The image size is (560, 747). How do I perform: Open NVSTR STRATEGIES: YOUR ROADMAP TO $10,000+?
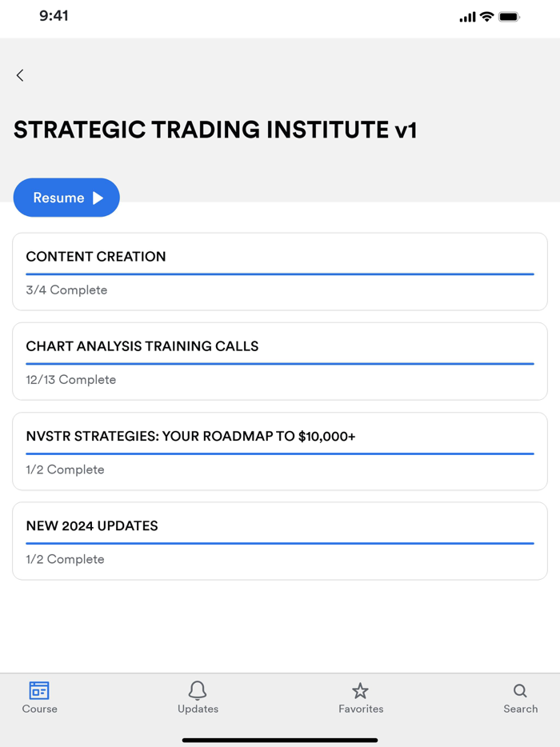coord(280,450)
